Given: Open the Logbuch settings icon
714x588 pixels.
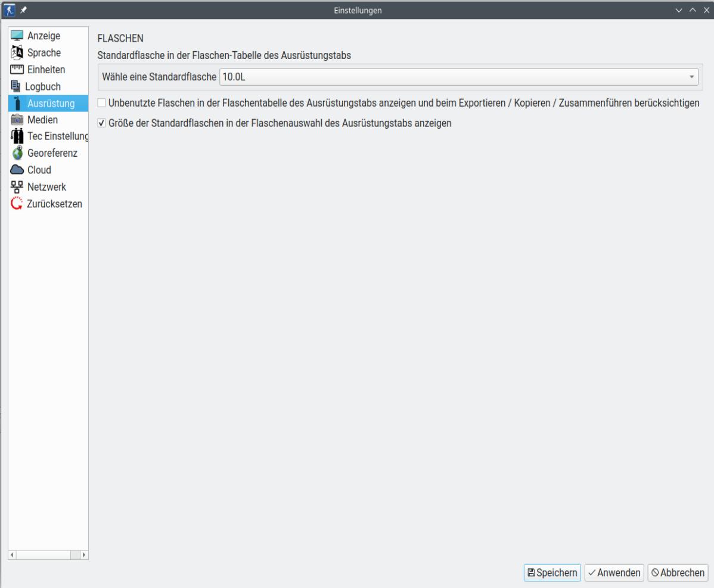Looking at the screenshot, I should click(15, 86).
